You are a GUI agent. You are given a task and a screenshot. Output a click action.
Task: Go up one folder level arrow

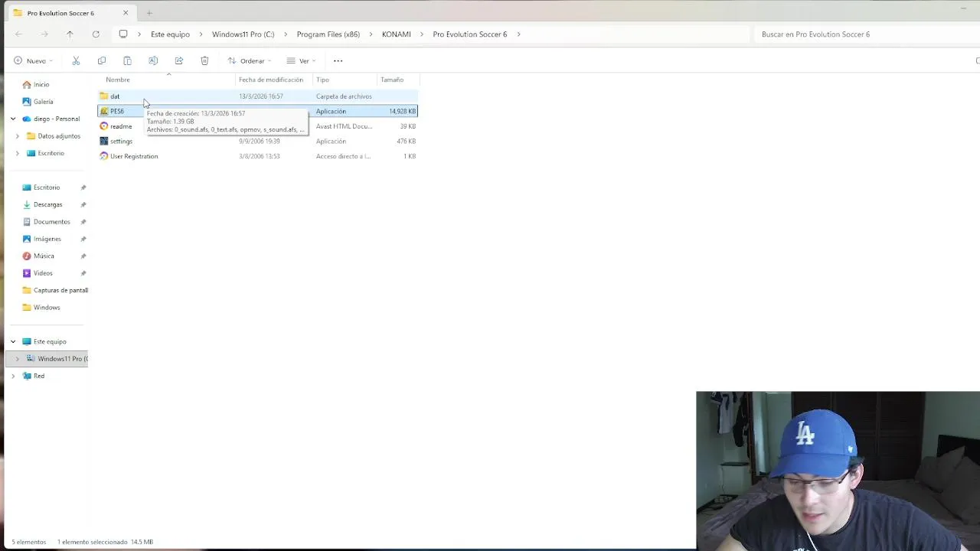point(70,34)
